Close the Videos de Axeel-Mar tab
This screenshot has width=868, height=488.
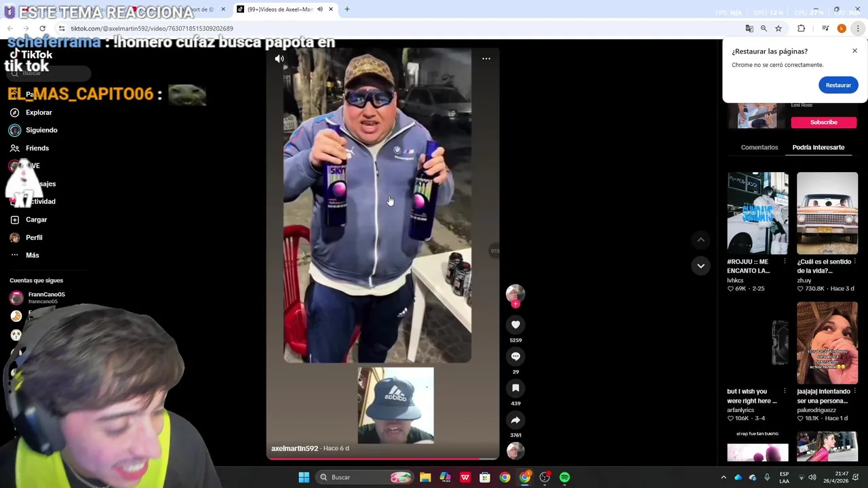[331, 9]
